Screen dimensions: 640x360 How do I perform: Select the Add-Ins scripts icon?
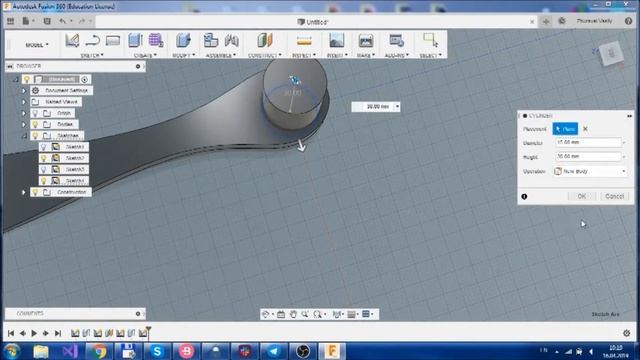(x=396, y=40)
